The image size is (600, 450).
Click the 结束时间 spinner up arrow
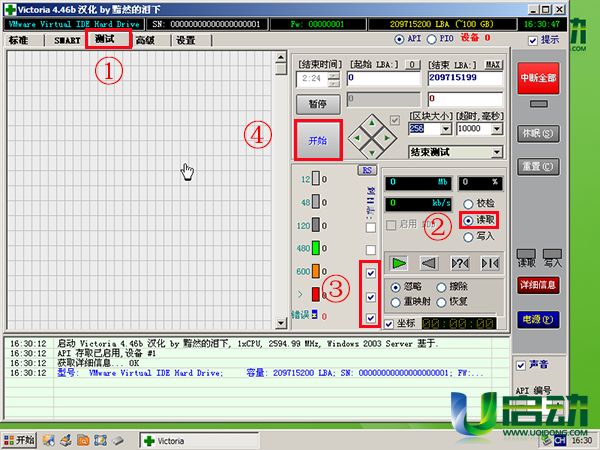point(334,75)
